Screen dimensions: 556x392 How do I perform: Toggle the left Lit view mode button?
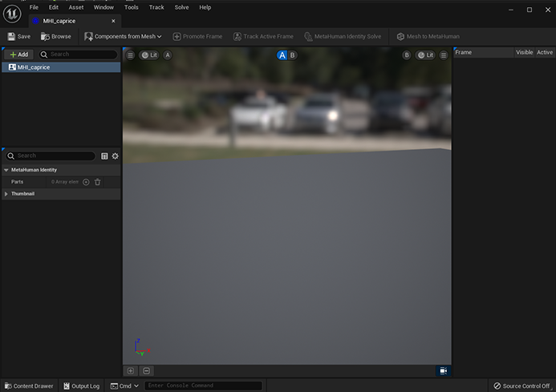[x=149, y=55]
